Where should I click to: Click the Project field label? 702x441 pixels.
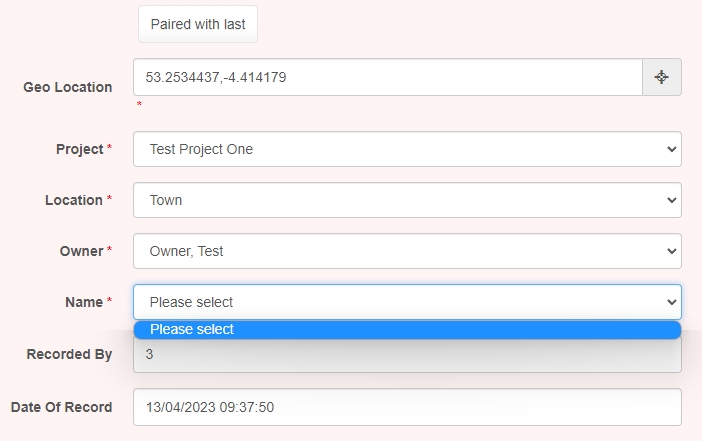click(x=80, y=149)
